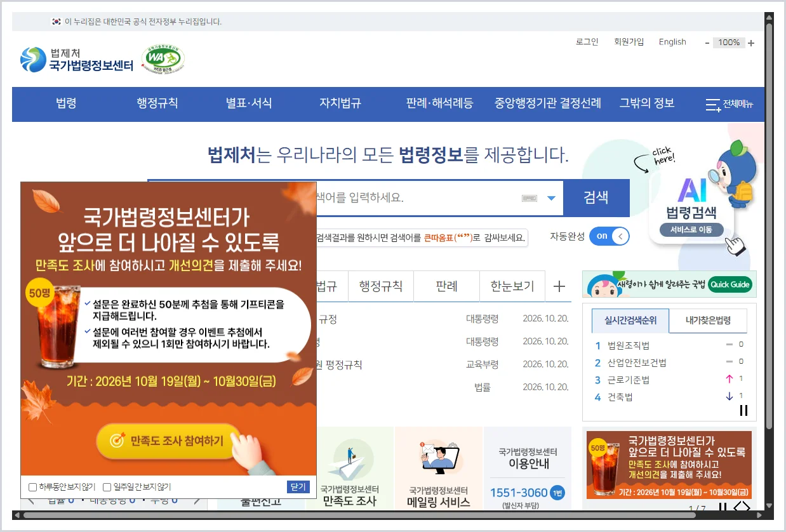Switch the site to English
The image size is (786, 532).
coord(672,42)
